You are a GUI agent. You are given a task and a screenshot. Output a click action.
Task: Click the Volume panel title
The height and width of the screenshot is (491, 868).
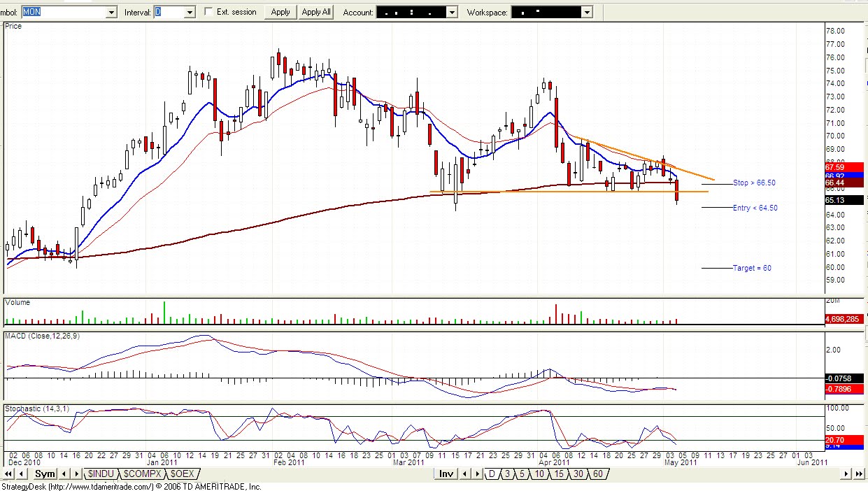(x=17, y=303)
